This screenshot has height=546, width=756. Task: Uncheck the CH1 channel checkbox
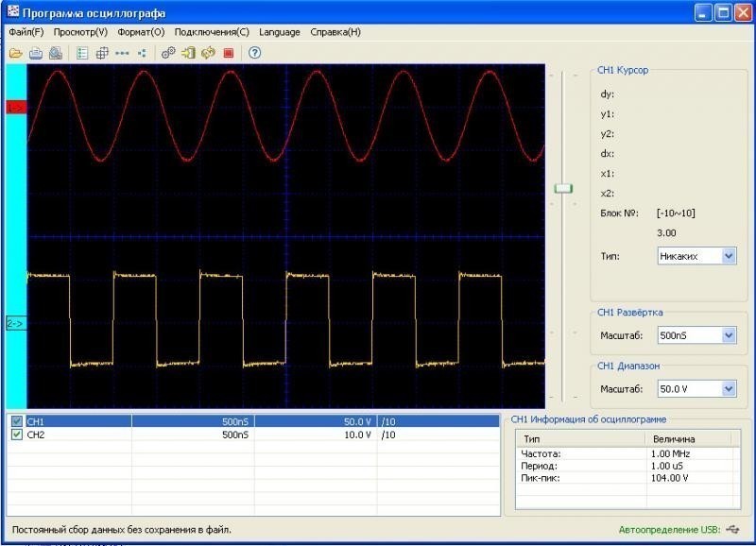tap(16, 421)
